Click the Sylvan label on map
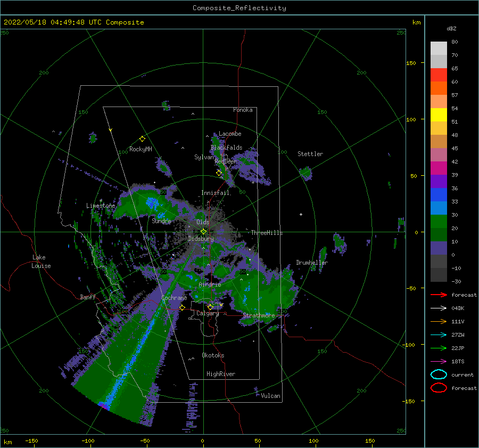 coord(204,157)
